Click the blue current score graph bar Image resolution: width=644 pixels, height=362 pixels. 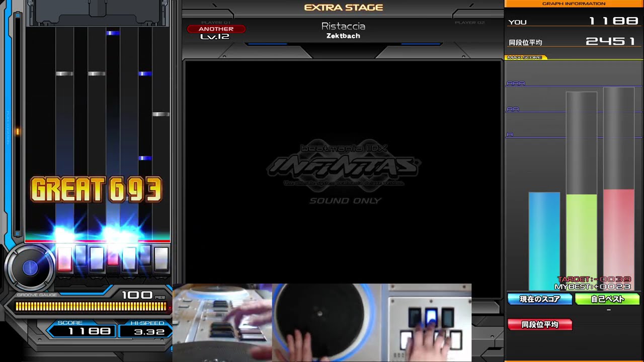(544, 241)
